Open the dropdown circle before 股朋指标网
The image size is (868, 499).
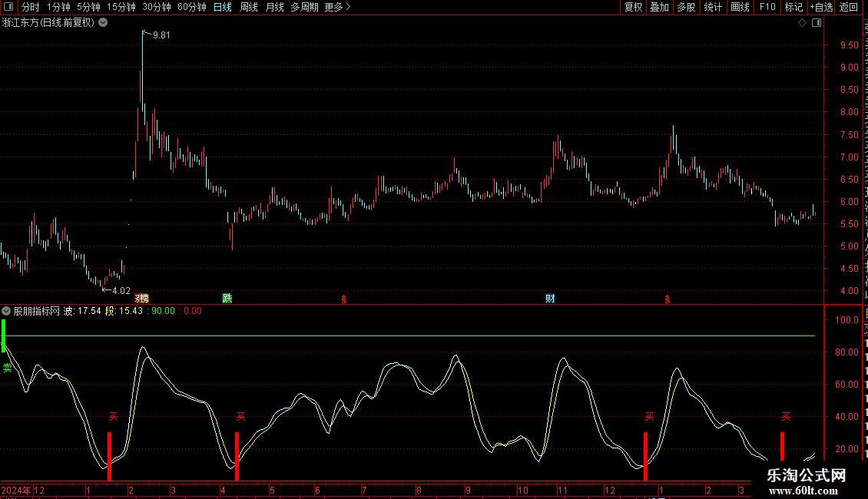click(x=6, y=311)
